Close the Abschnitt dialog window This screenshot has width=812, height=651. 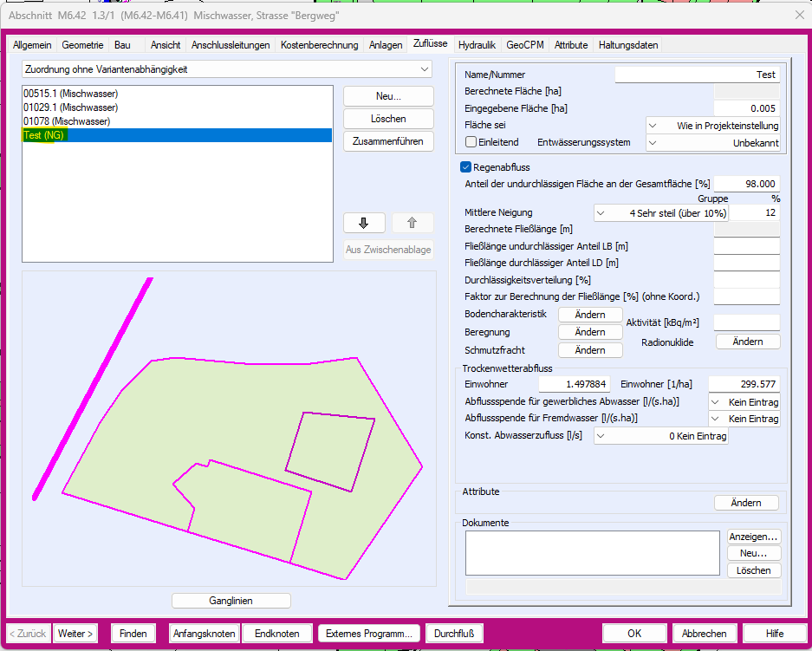click(x=798, y=15)
